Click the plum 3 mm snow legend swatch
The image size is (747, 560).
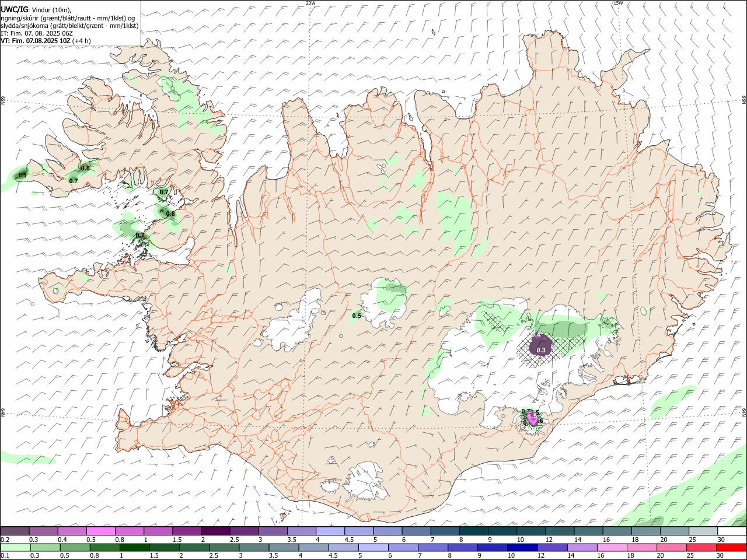(x=273, y=531)
